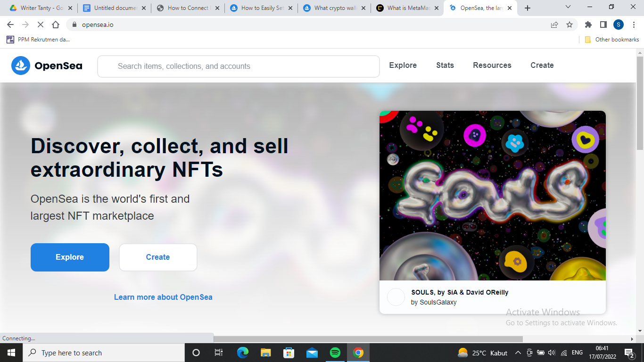Screen dimensions: 644x362
Task: Close the OpenSea tab
Action: tap(510, 8)
